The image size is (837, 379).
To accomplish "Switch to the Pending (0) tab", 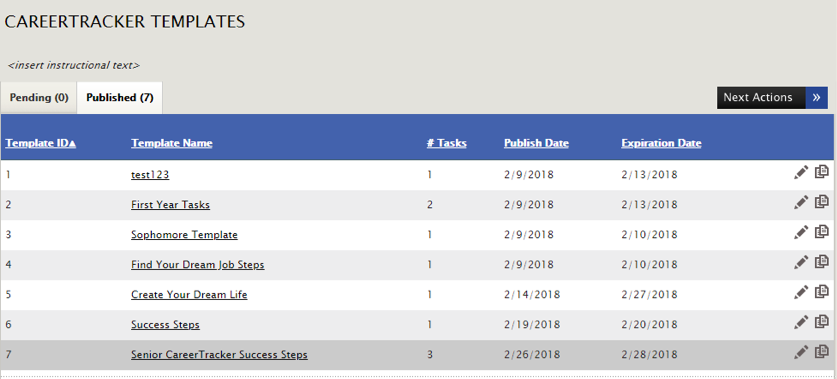I will [x=39, y=98].
